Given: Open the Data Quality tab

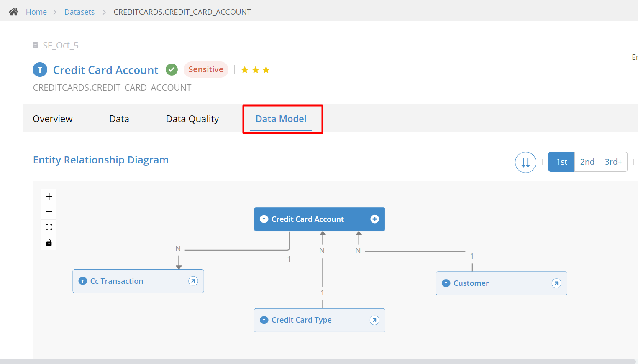Looking at the screenshot, I should pos(192,119).
